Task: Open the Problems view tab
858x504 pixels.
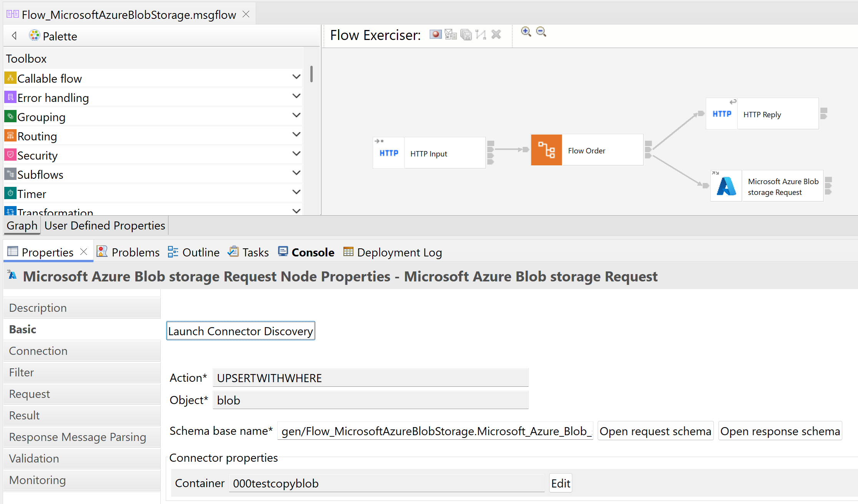Action: coord(128,252)
